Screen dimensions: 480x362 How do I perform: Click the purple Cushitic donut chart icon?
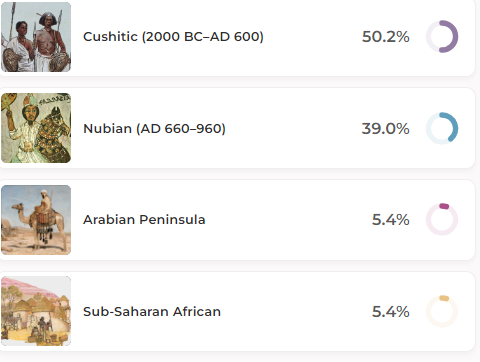(x=442, y=37)
